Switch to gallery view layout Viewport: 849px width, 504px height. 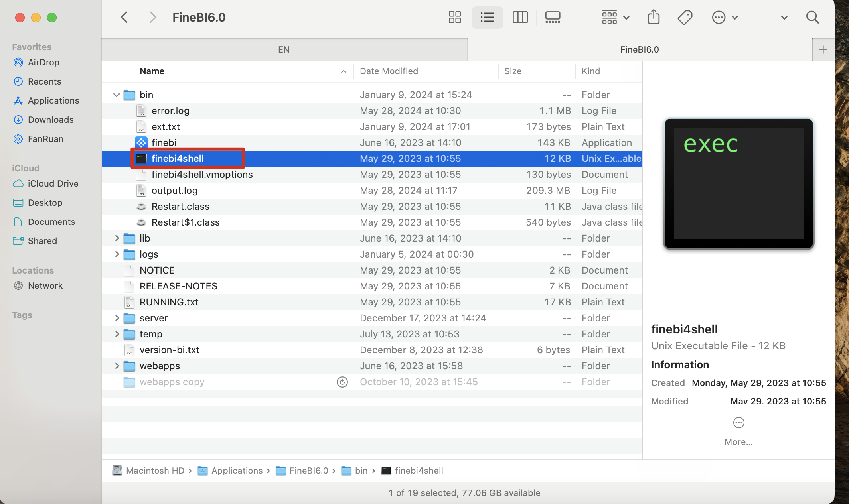tap(553, 17)
